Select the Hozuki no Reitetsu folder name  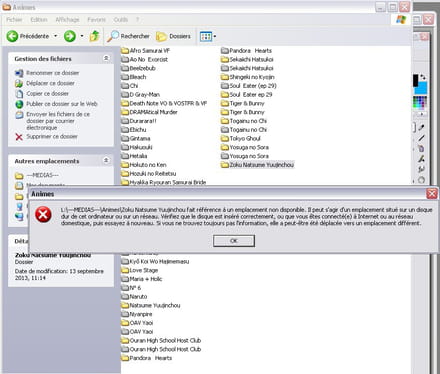coord(153,174)
